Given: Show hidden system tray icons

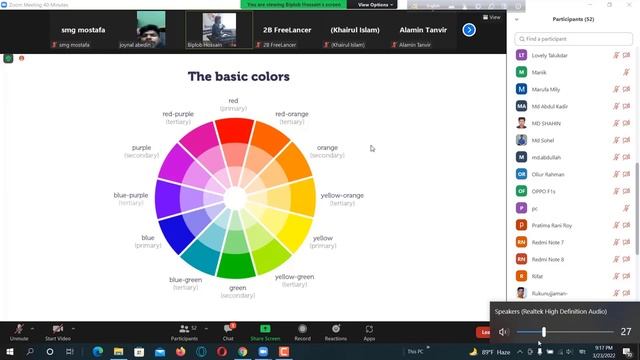Looking at the screenshot, I should pyautogui.click(x=520, y=351).
